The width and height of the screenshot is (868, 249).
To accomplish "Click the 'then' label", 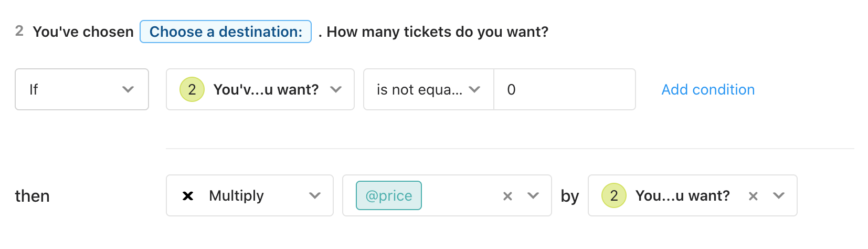I will (x=33, y=196).
